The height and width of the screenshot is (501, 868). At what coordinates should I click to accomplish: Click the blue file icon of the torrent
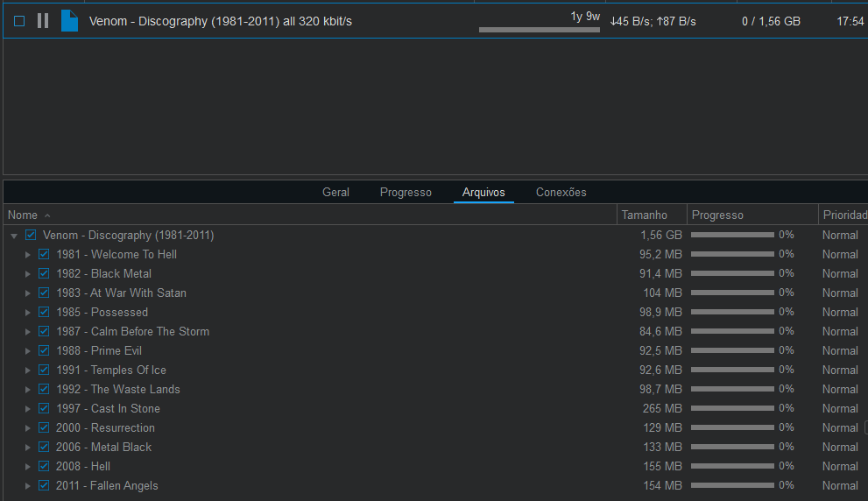tap(69, 21)
